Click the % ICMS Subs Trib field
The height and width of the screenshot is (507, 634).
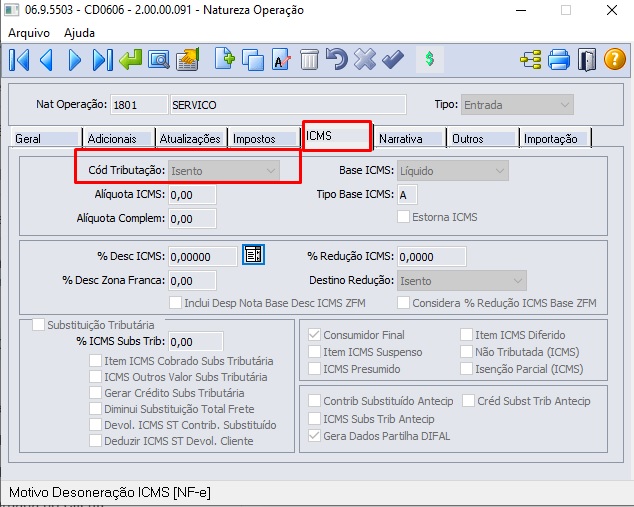[x=196, y=342]
